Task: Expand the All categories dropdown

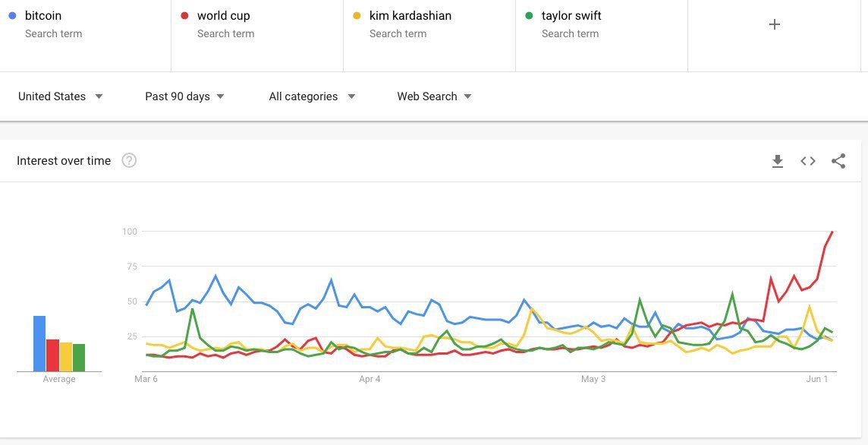Action: click(312, 96)
